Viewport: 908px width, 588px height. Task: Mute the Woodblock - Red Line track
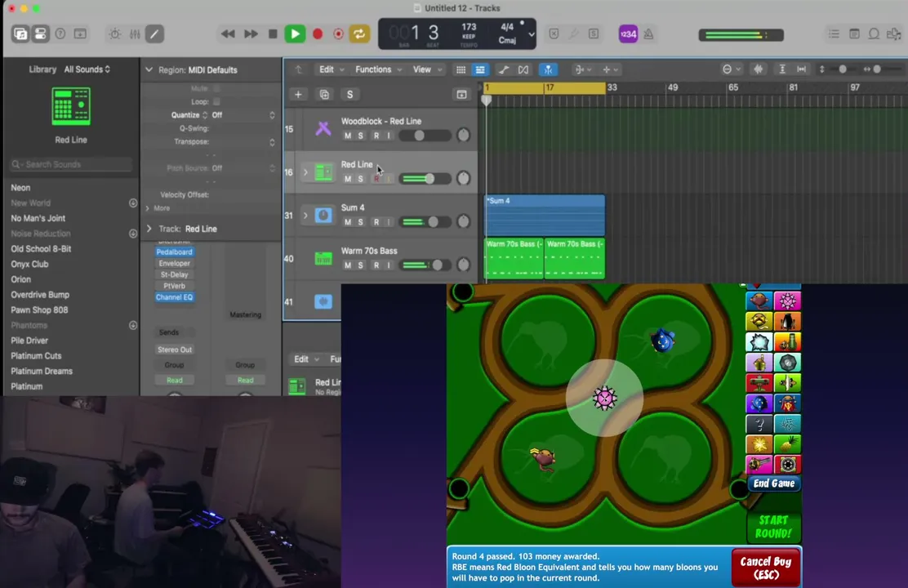(348, 136)
